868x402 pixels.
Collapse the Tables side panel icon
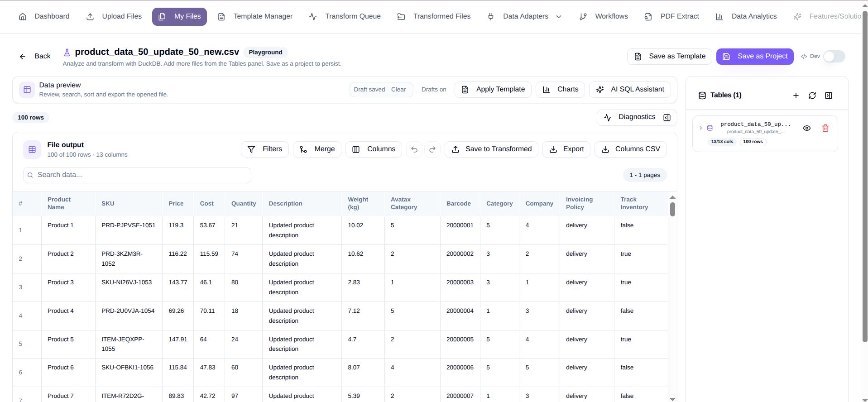point(829,96)
